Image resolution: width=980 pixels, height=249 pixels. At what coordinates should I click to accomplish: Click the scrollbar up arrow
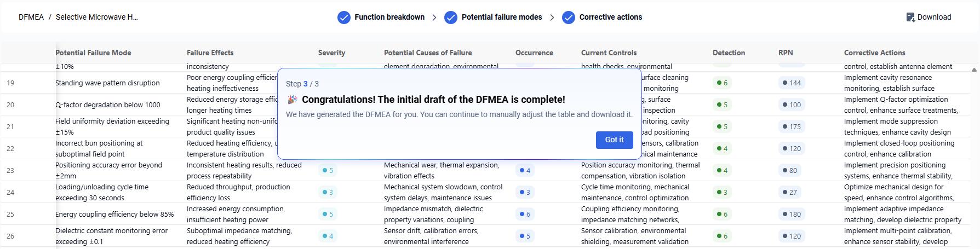[x=974, y=70]
